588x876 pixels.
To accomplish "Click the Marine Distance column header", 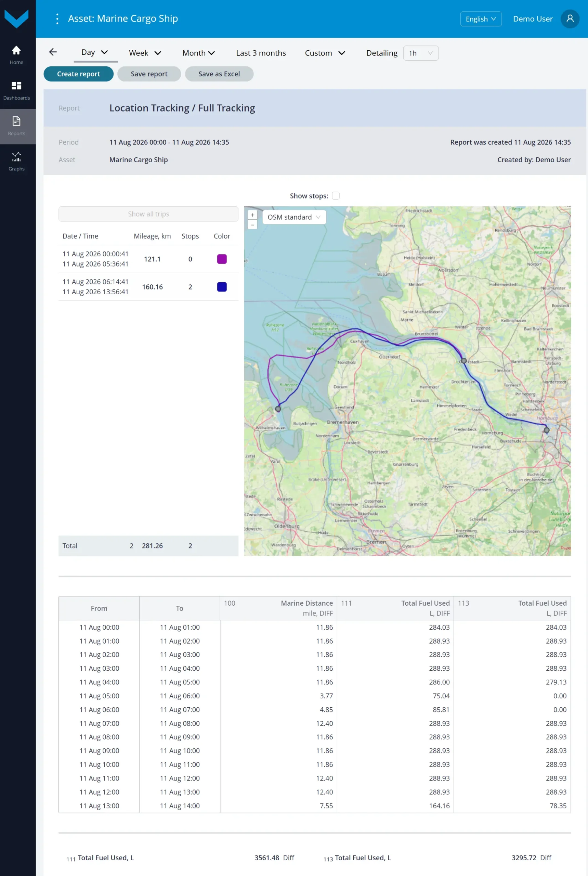I will click(278, 608).
